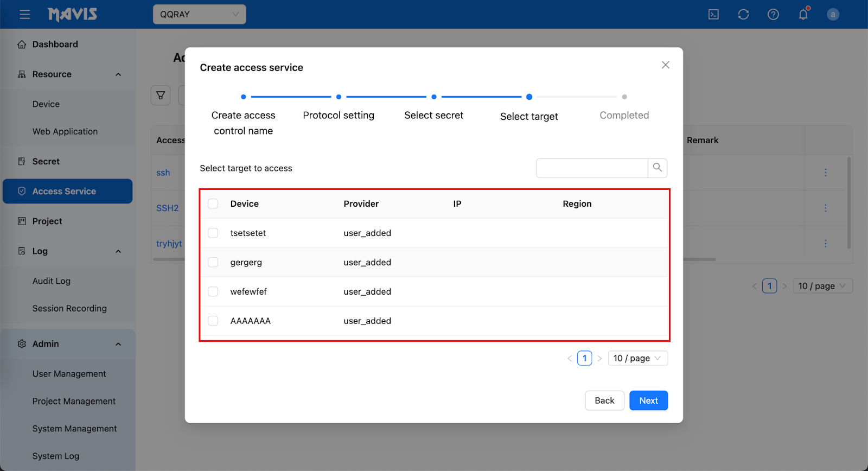Image resolution: width=868 pixels, height=471 pixels.
Task: Click the refresh icon in top bar
Action: click(743, 15)
